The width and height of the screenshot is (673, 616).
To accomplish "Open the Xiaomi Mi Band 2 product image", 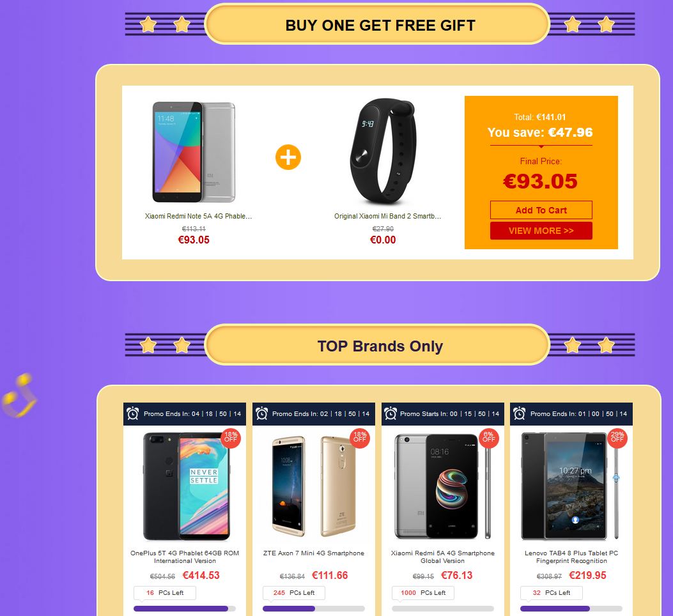I will [x=383, y=151].
